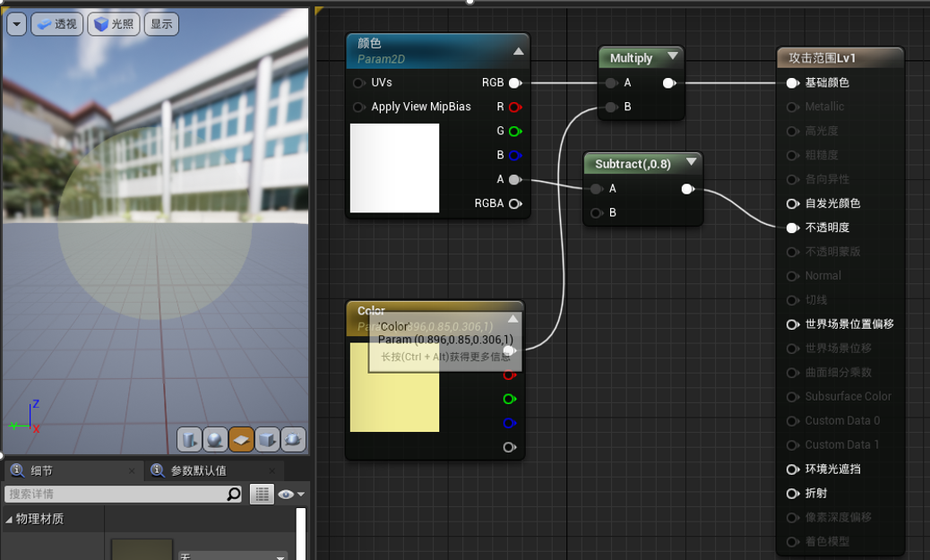The width and height of the screenshot is (930, 560).
Task: Click the 透视 perspective view button
Action: click(x=57, y=24)
